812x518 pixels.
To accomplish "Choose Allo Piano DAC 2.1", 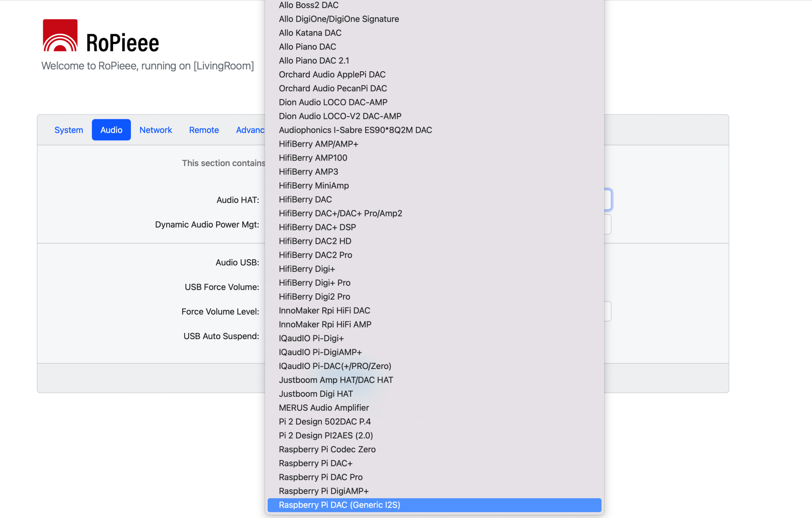I will [x=435, y=61].
